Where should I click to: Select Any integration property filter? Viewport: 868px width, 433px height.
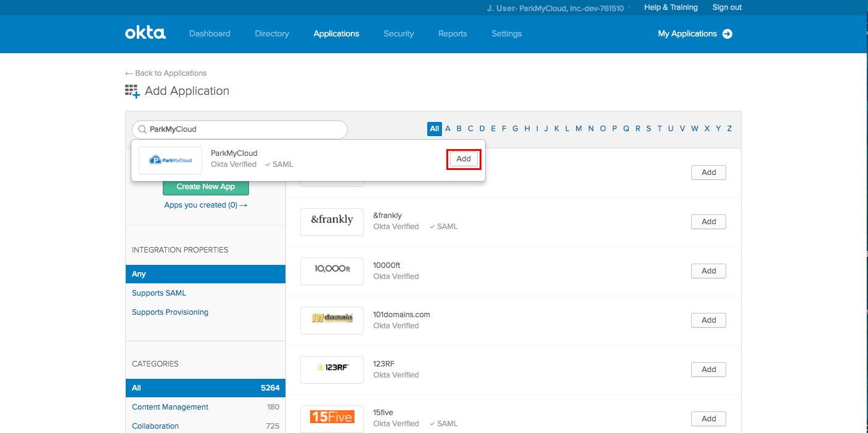point(205,274)
